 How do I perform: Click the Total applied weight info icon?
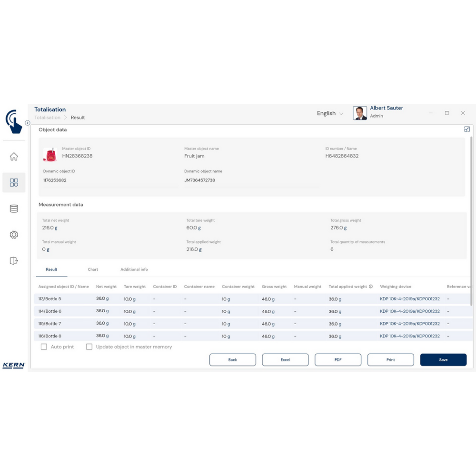[x=371, y=287]
